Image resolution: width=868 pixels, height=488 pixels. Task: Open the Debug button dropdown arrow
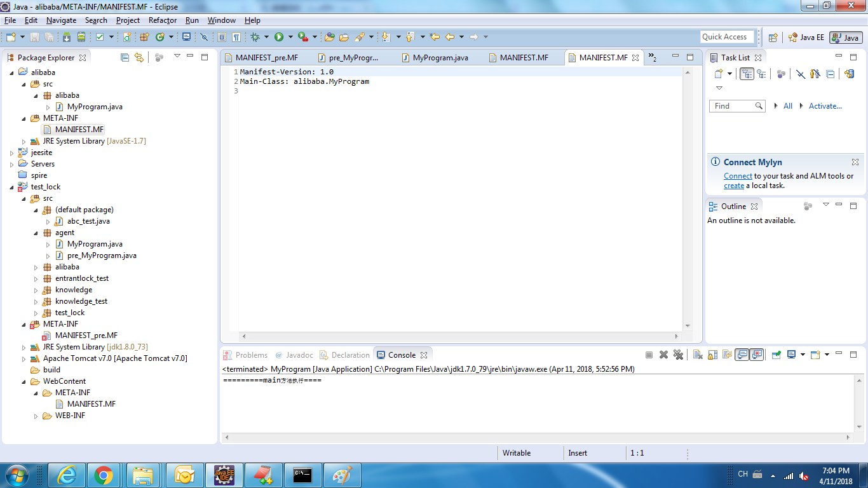coord(266,37)
